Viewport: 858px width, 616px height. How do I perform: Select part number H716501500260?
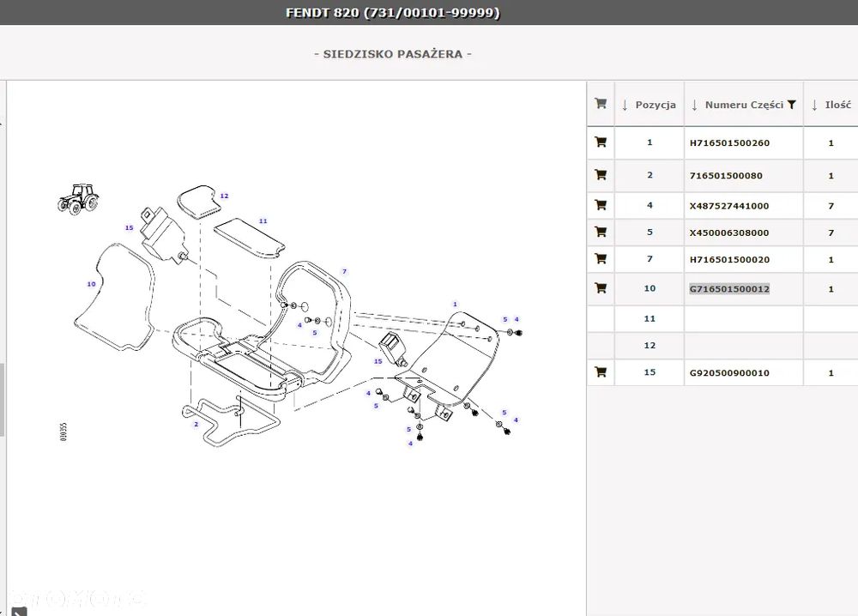pyautogui.click(x=729, y=143)
